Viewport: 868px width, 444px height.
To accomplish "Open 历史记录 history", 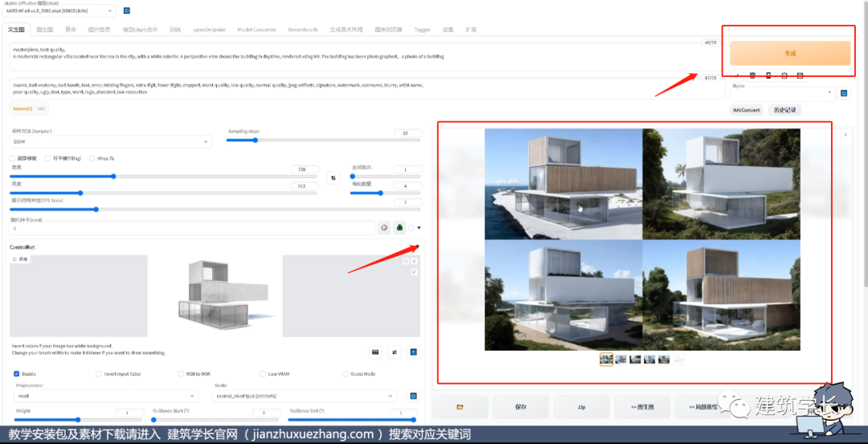I will coord(784,110).
